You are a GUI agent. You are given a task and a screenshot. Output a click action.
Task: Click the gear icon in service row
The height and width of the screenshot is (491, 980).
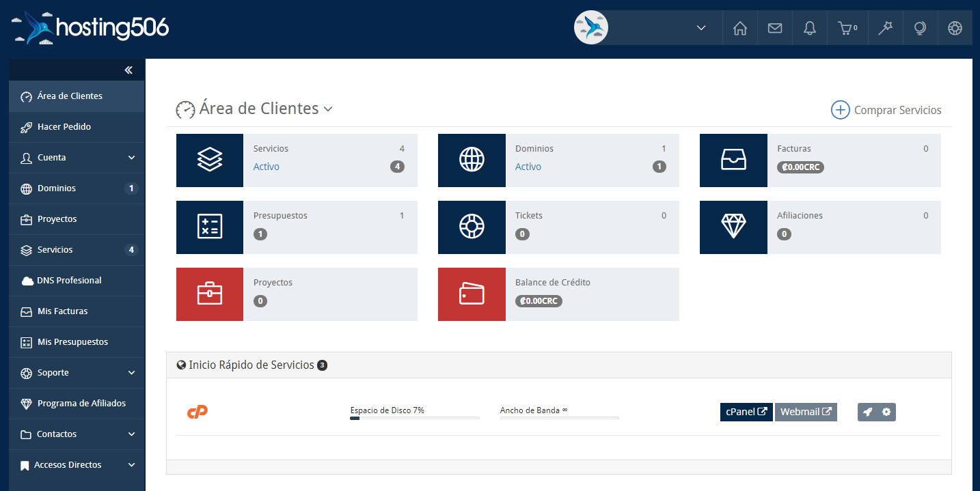tap(886, 412)
